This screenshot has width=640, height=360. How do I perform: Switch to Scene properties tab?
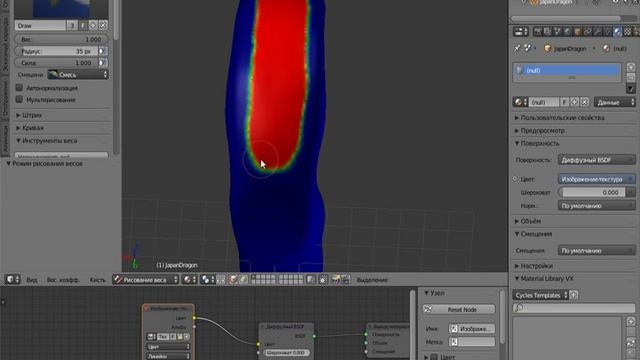pos(558,31)
